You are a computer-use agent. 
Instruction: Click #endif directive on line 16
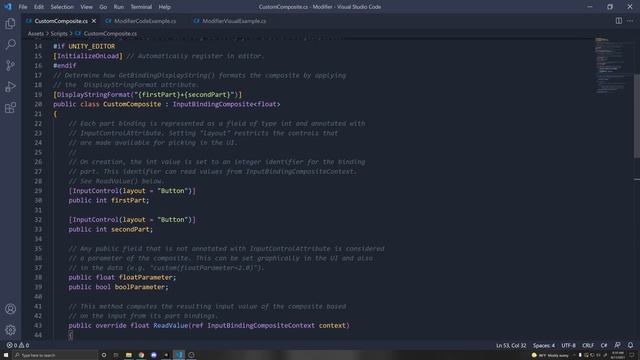tap(64, 66)
